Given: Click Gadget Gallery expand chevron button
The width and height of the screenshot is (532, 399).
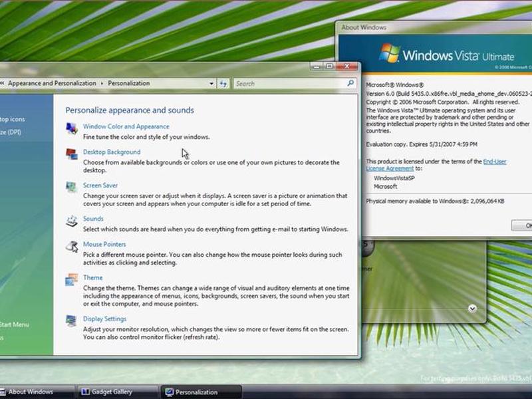Looking at the screenshot, I should (472, 309).
